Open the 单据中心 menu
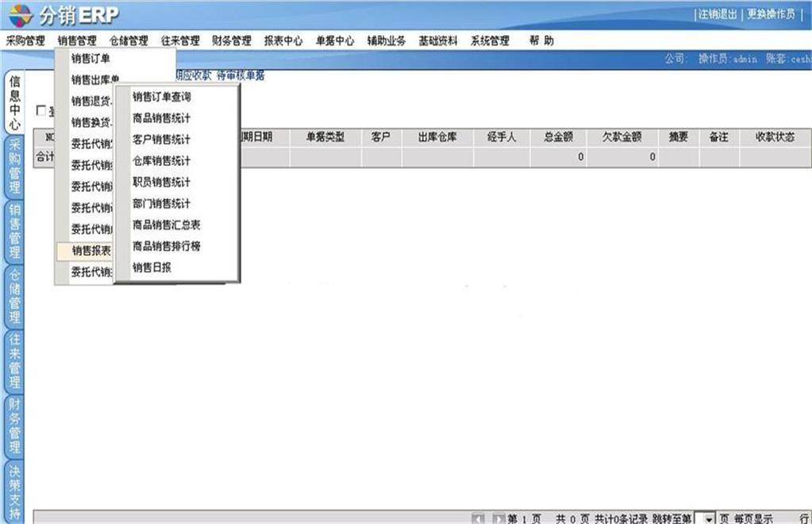This screenshot has width=812, height=524. [335, 41]
